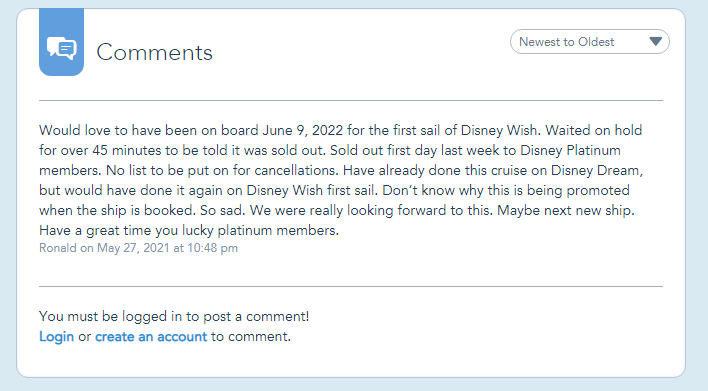Click the comment line starting 'when the ship is booked'

(x=337, y=210)
